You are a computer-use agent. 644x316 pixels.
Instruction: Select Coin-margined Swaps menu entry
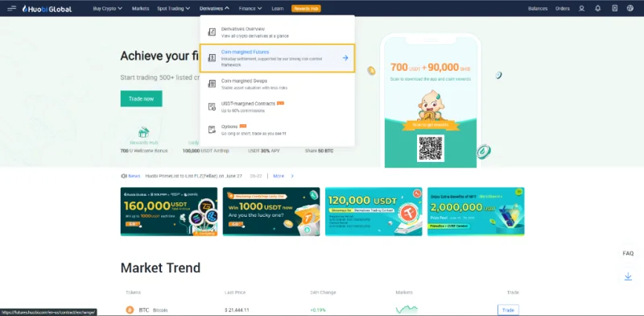[277, 84]
